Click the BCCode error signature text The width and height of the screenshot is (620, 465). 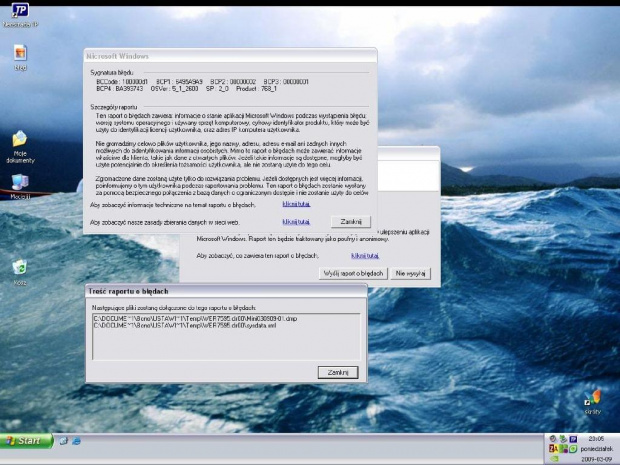coord(122,82)
